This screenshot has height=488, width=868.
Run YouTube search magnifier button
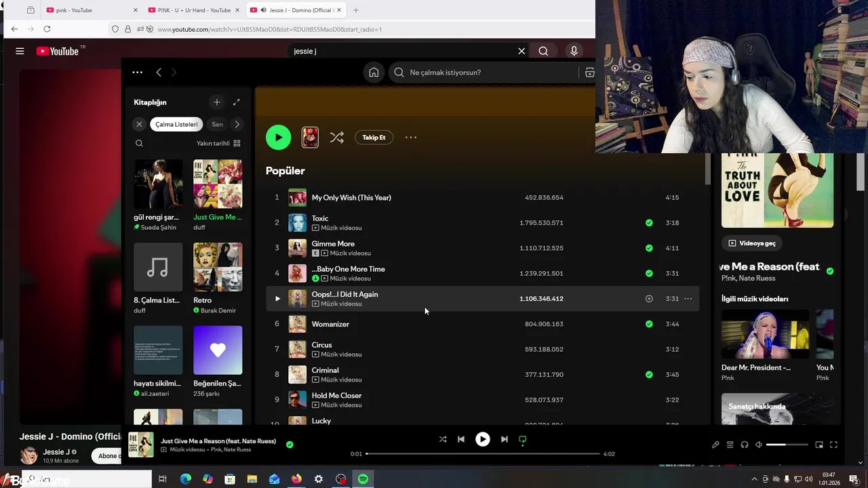pyautogui.click(x=543, y=51)
